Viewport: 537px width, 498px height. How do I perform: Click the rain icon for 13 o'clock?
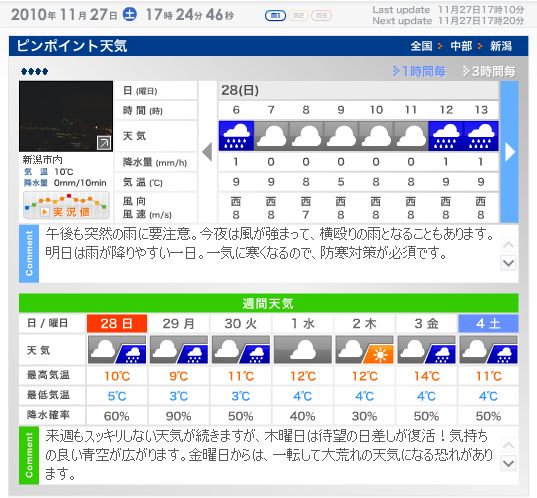tap(481, 136)
